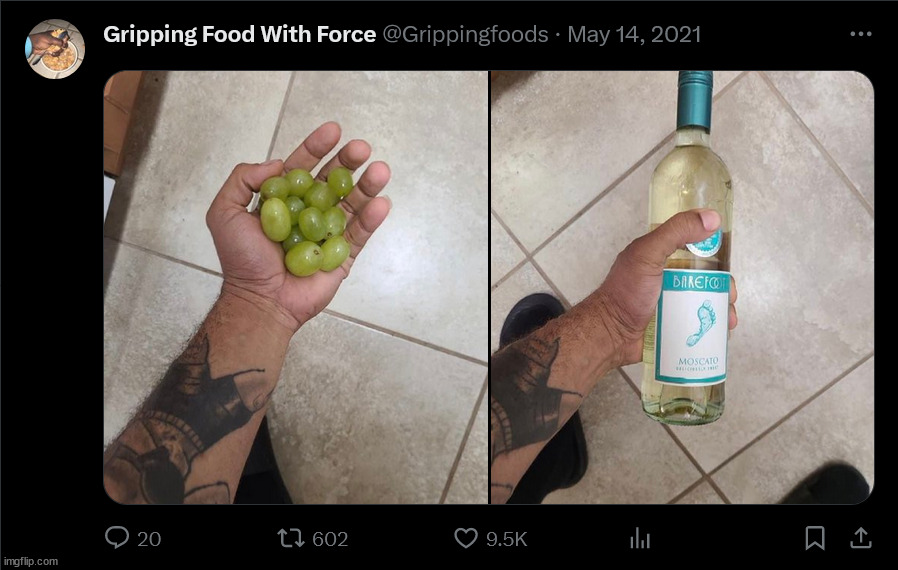The height and width of the screenshot is (570, 898).
Task: Open the left photo of the tiled floor and hand
Action: [x=295, y=287]
